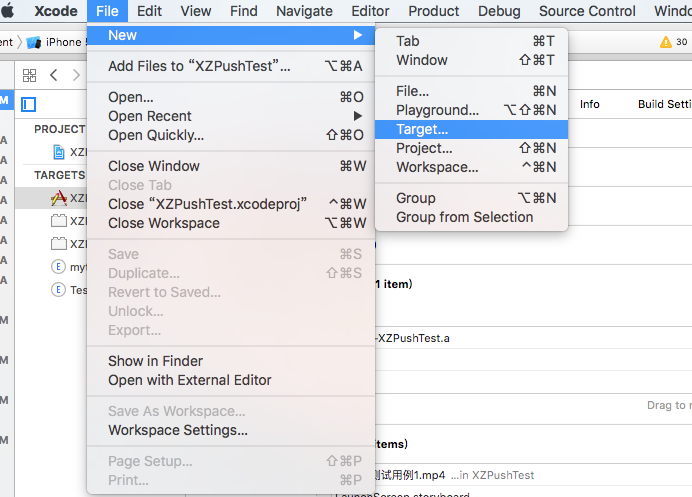Click the iPhone device scheme icon
Image resolution: width=692 pixels, height=497 pixels.
coord(35,42)
